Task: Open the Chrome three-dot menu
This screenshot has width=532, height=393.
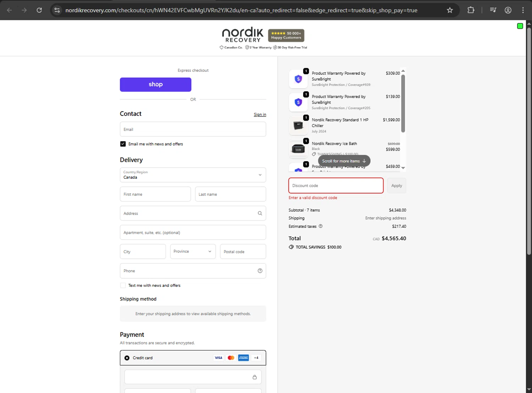Action: click(x=523, y=10)
